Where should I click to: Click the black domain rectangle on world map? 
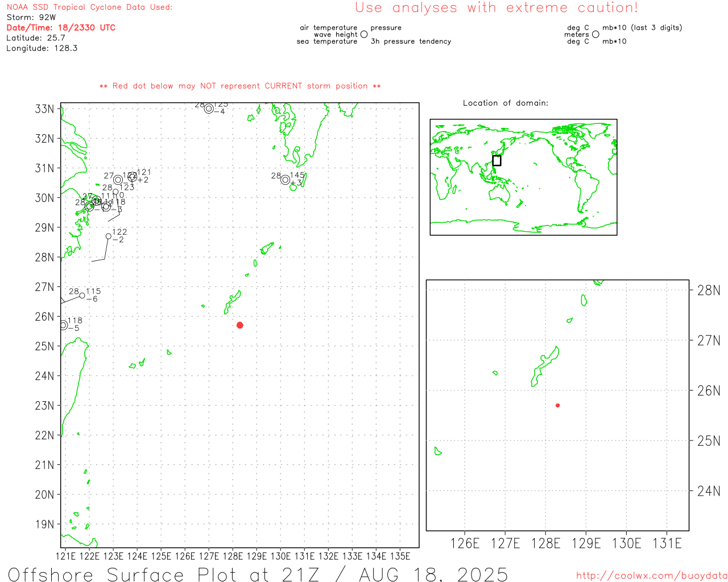click(497, 160)
